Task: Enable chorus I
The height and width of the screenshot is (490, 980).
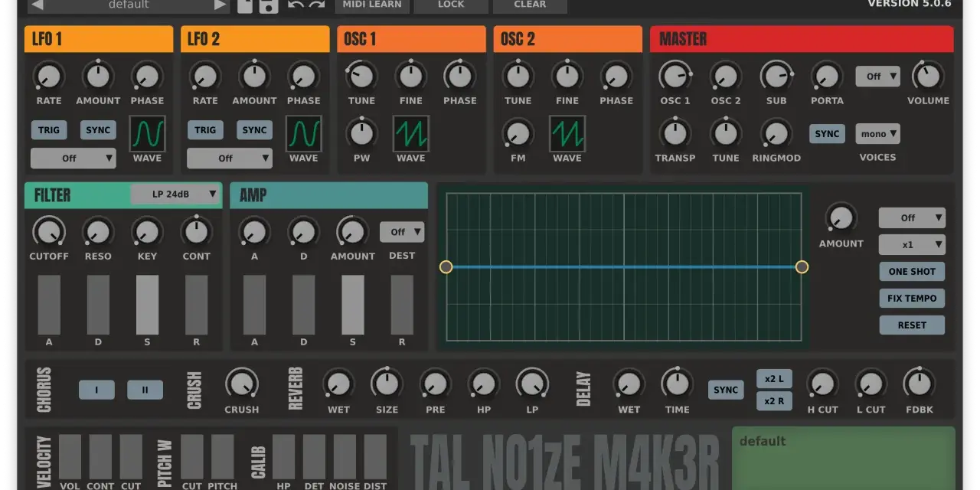Action: [96, 390]
